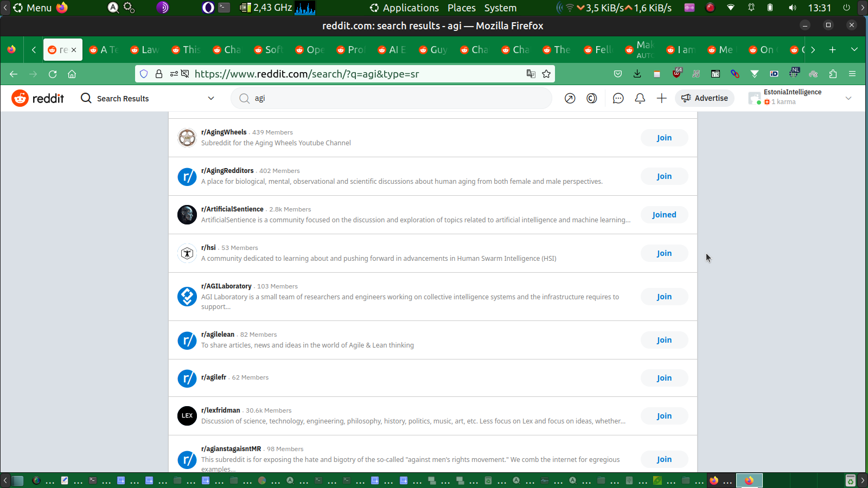Open the desktop Menu launcher

33,8
